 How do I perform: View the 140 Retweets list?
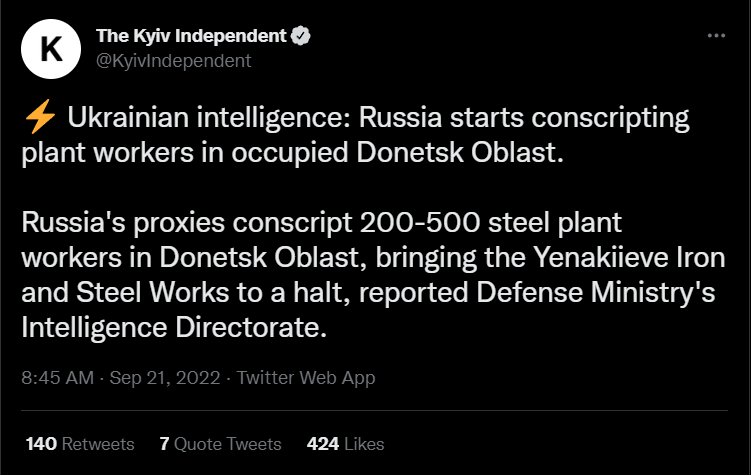[80, 444]
